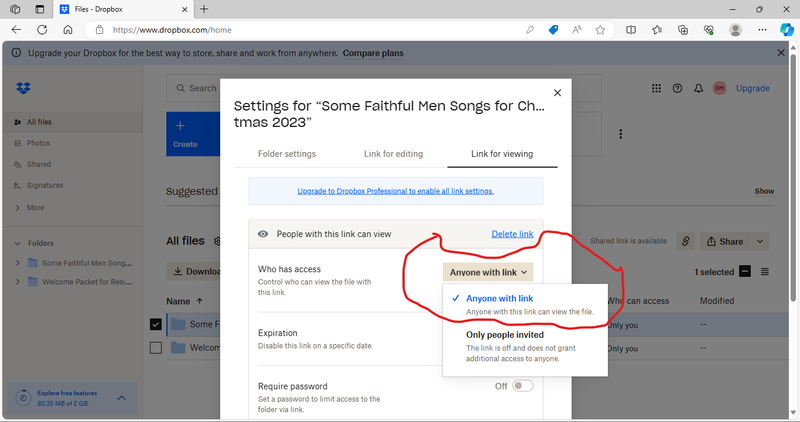Click the browser address bar
The image size is (800, 422).
300,30
